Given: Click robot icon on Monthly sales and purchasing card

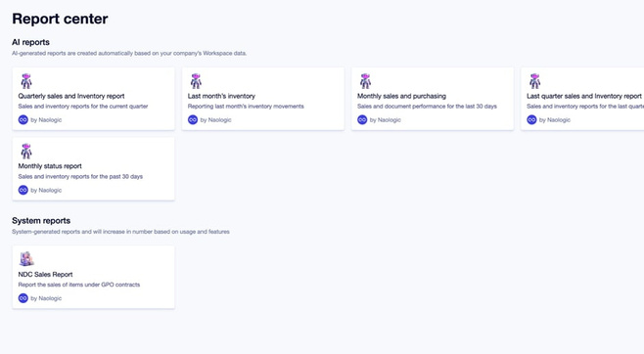Looking at the screenshot, I should click(x=365, y=81).
